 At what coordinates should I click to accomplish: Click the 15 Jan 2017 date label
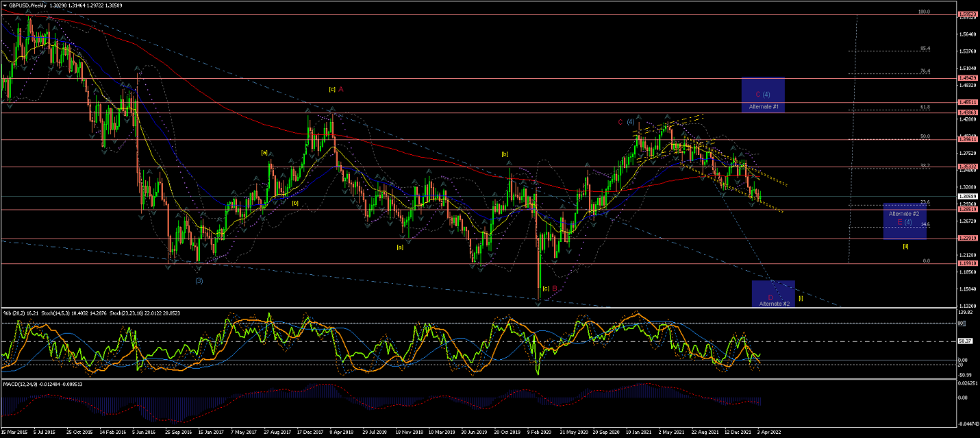click(210, 433)
